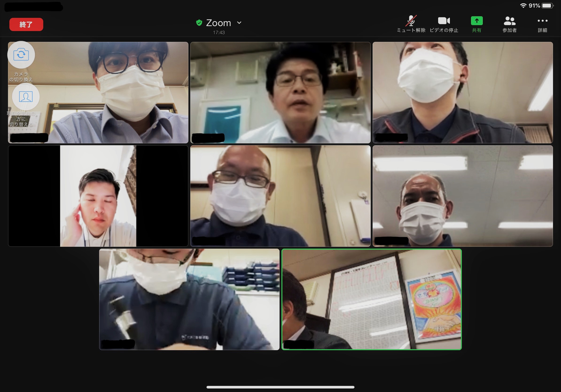Tap the home indicator bar at bottom

(x=280, y=387)
